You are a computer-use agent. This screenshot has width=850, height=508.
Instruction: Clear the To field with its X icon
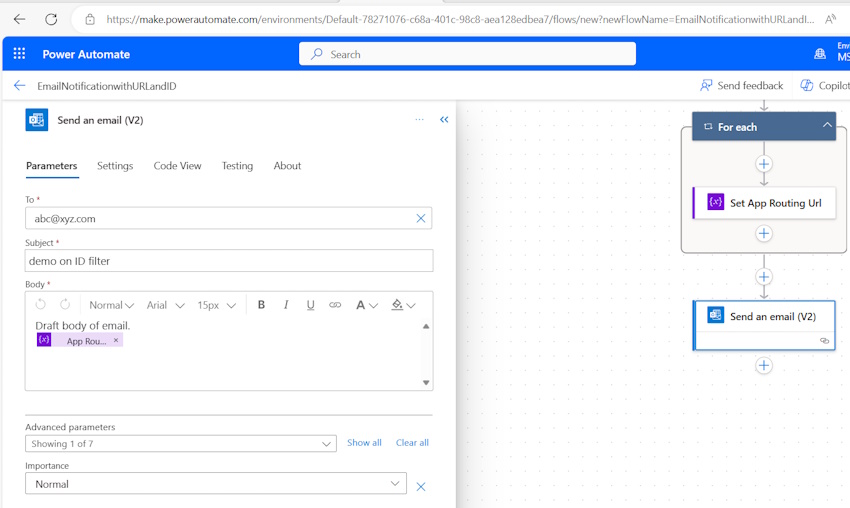421,218
